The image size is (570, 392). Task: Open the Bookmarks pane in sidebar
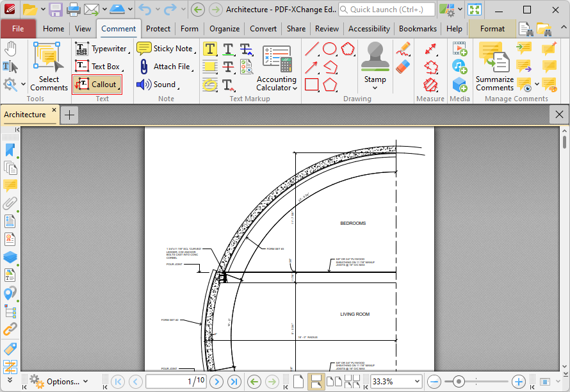pyautogui.click(x=10, y=150)
